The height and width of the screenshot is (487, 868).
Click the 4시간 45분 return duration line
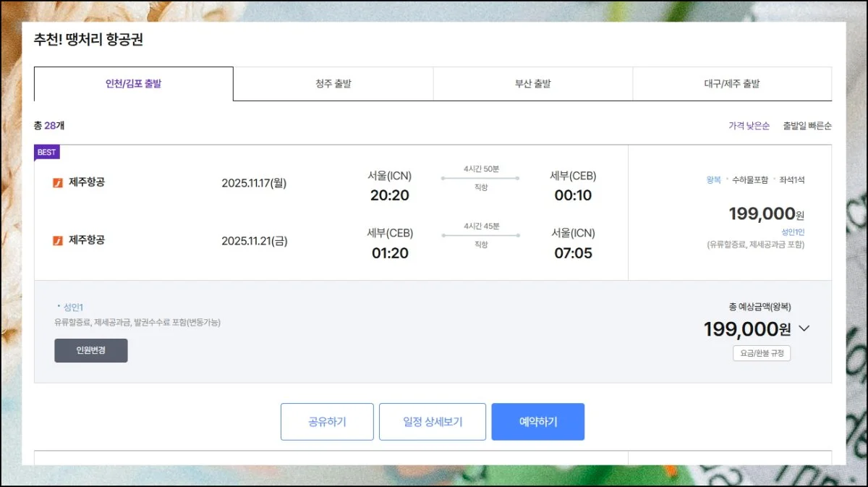click(481, 235)
